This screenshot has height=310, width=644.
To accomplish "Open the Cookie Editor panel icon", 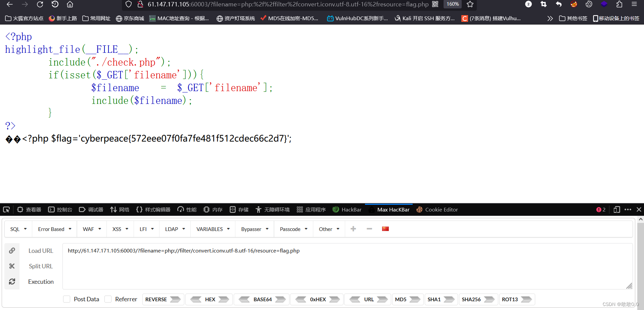I will tap(419, 209).
